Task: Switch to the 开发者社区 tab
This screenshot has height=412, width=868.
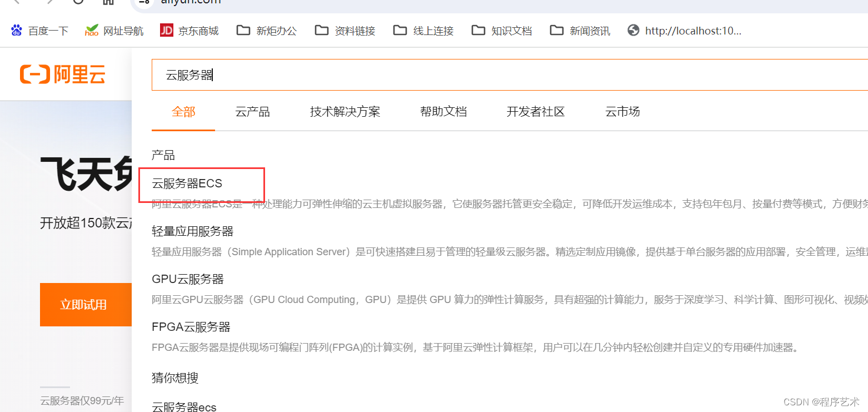Action: click(536, 112)
